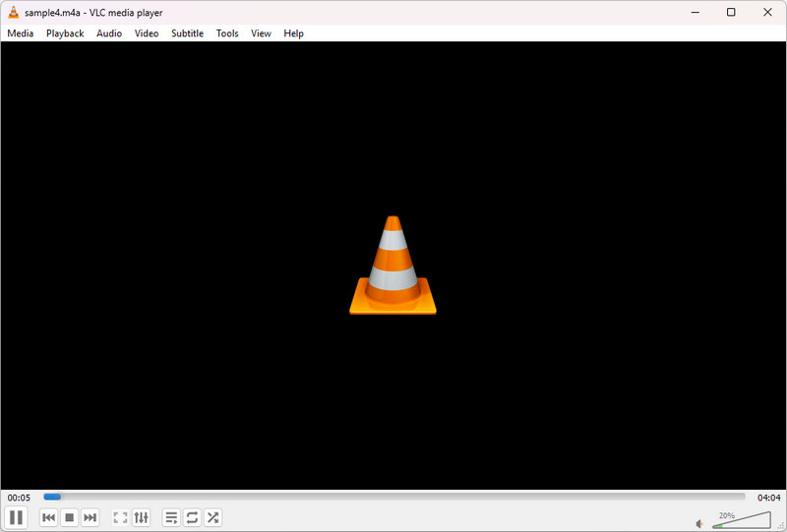
Task: Toggle the playlist view
Action: pos(171,517)
